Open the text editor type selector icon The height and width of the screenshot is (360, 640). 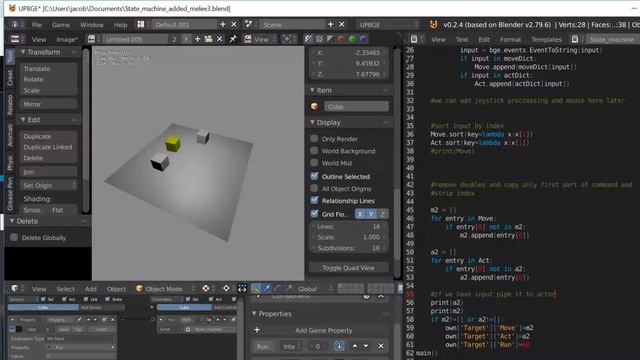coord(414,39)
